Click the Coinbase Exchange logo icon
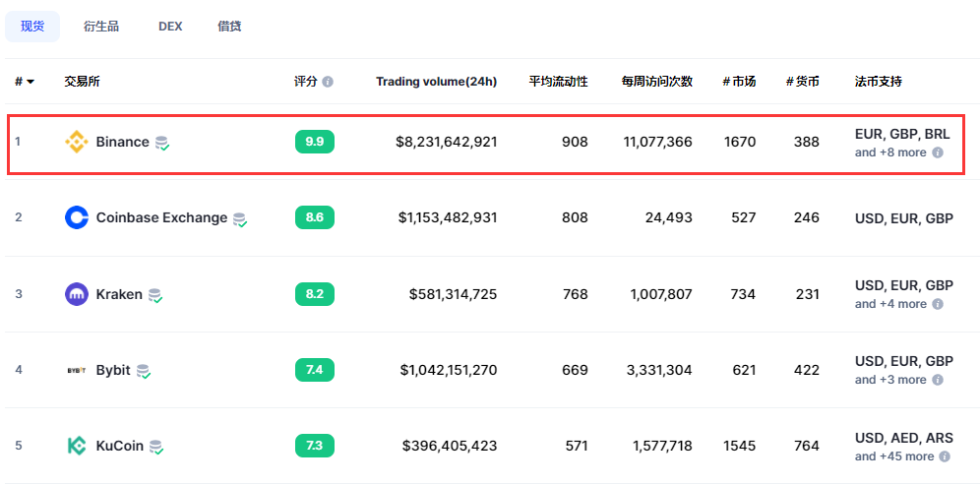The width and height of the screenshot is (980, 485). (x=76, y=217)
